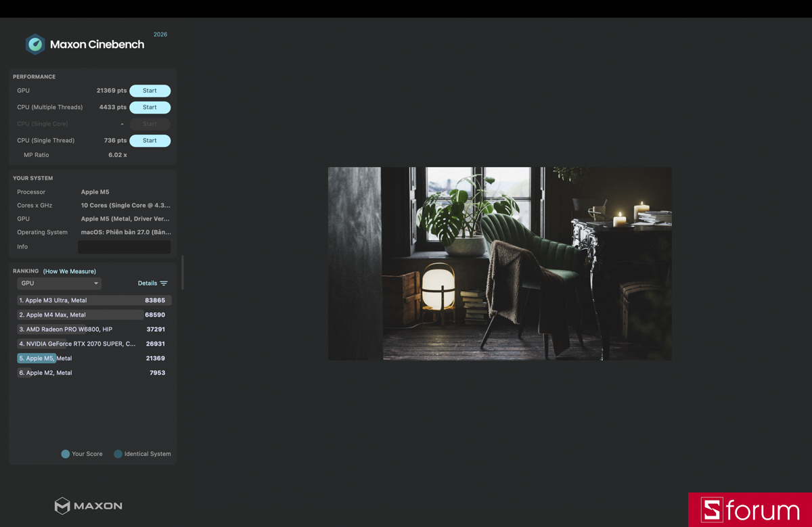Image resolution: width=812 pixels, height=527 pixels.
Task: Click the Cores x GHz value
Action: click(x=126, y=206)
